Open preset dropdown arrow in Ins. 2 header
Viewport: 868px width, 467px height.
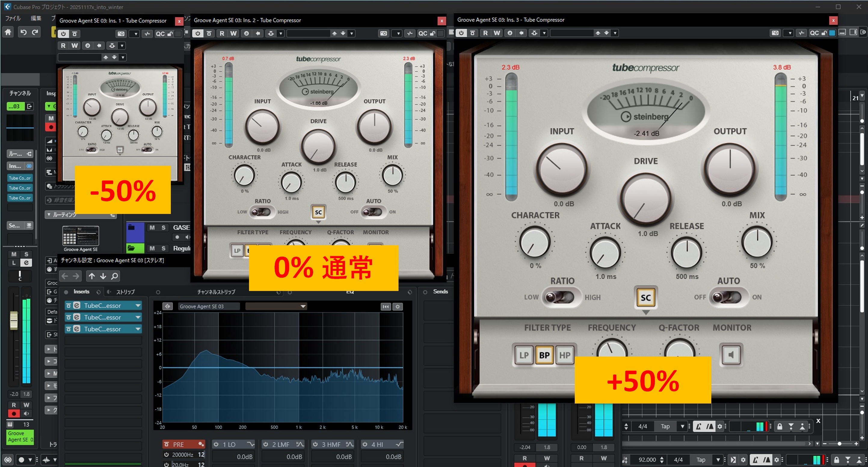tap(352, 33)
